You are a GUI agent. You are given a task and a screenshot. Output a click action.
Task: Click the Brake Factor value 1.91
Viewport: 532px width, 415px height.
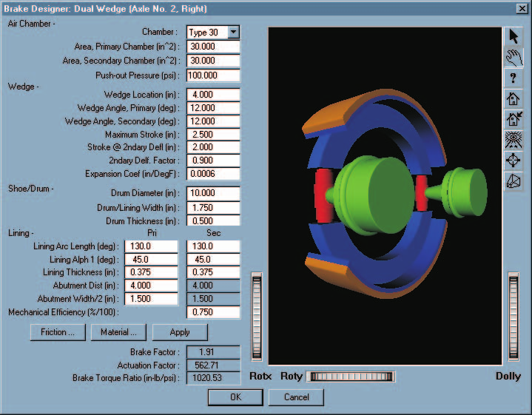(213, 352)
